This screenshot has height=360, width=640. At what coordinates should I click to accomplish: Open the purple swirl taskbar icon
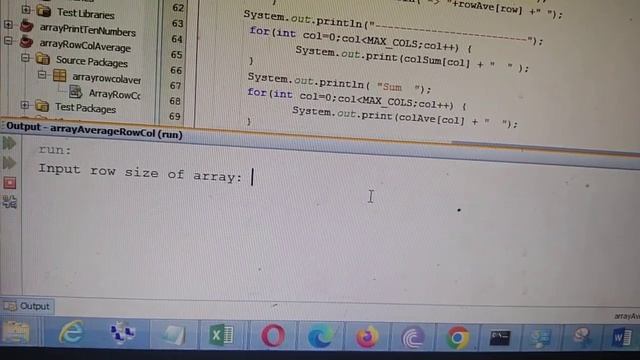[x=413, y=338]
